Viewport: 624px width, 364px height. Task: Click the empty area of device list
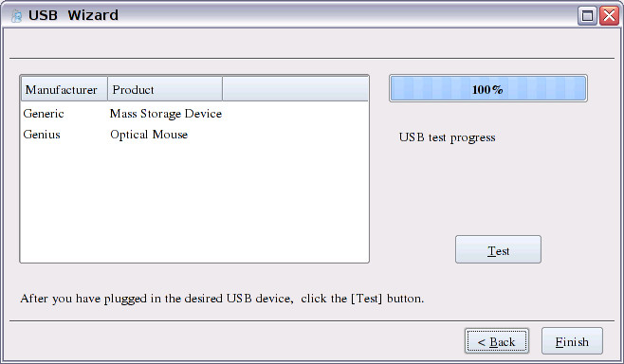[x=194, y=202]
